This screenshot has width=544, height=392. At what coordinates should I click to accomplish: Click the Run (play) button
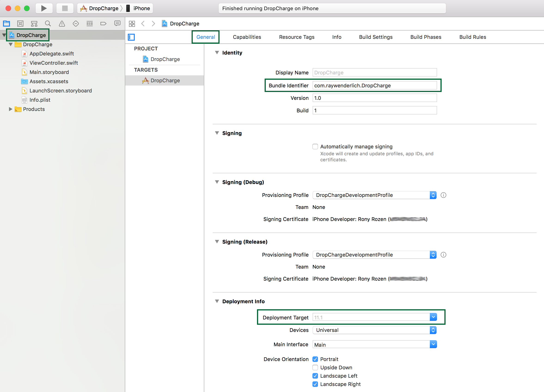pyautogui.click(x=44, y=8)
